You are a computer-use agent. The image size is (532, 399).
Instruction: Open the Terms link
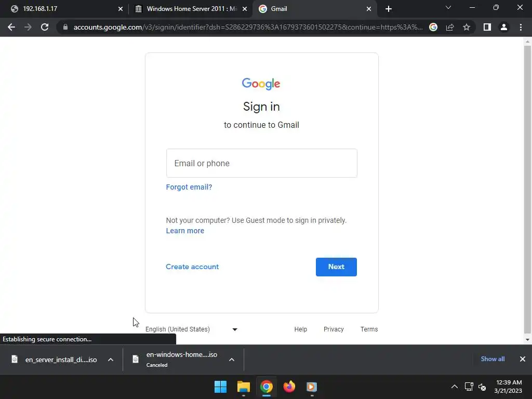coord(369,329)
